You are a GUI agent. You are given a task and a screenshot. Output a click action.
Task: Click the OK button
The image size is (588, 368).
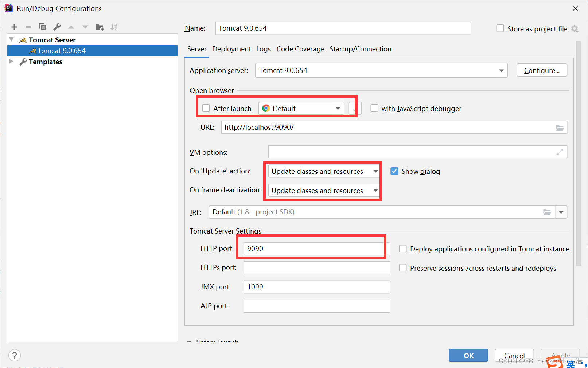pyautogui.click(x=468, y=355)
